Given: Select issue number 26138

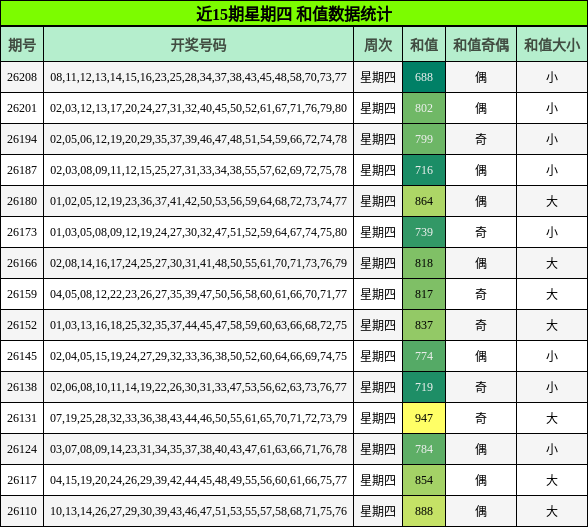Looking at the screenshot, I should [22, 387].
